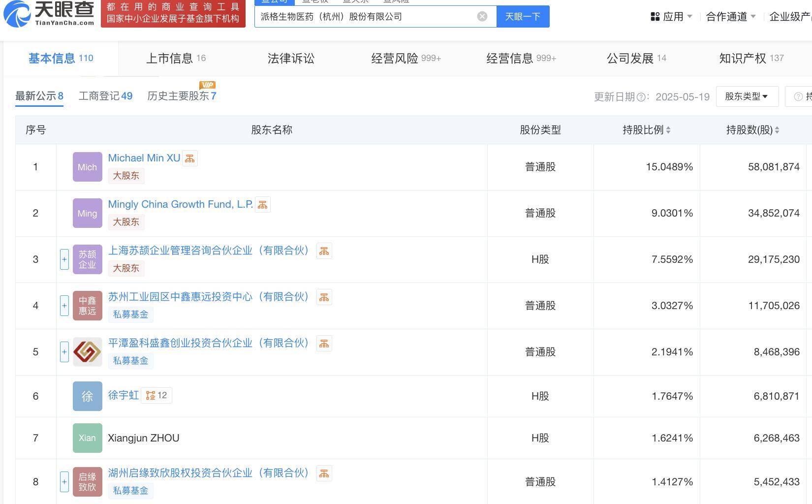The height and width of the screenshot is (504, 812).
Task: Sort by 持股比例 using sort arrows
Action: click(x=668, y=130)
